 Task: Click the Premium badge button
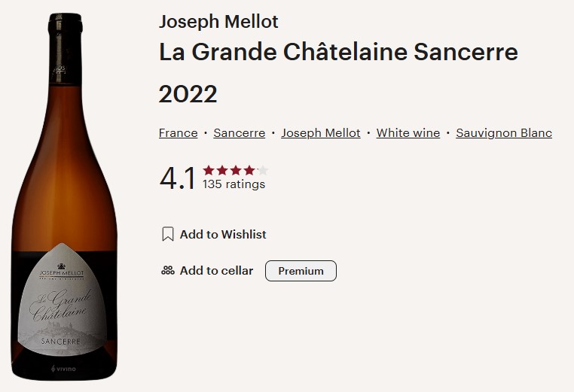[301, 271]
